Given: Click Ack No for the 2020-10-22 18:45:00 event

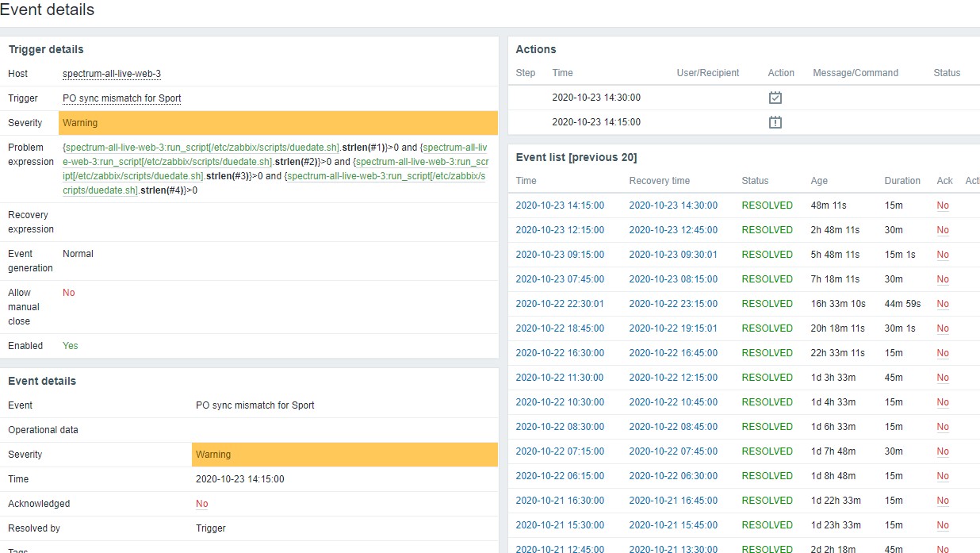Looking at the screenshot, I should pos(942,328).
